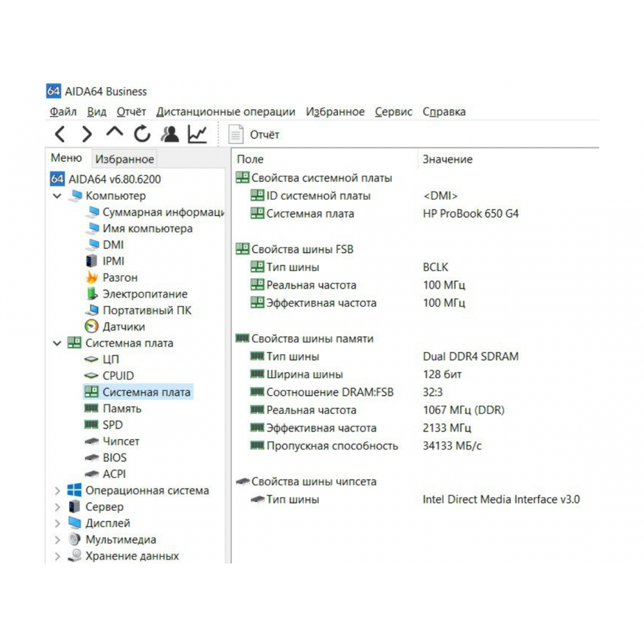This screenshot has height=644, width=644.
Task: Select the 1067 МГц (DDR) value
Action: (464, 410)
